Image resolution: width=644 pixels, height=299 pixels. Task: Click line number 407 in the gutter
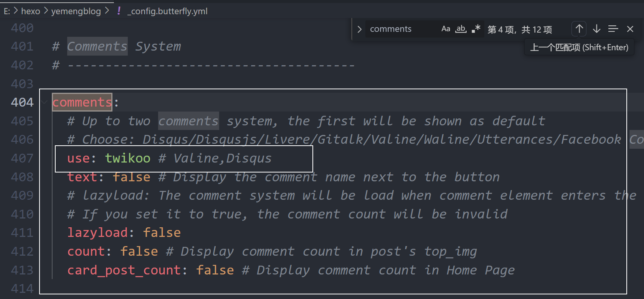(x=22, y=158)
